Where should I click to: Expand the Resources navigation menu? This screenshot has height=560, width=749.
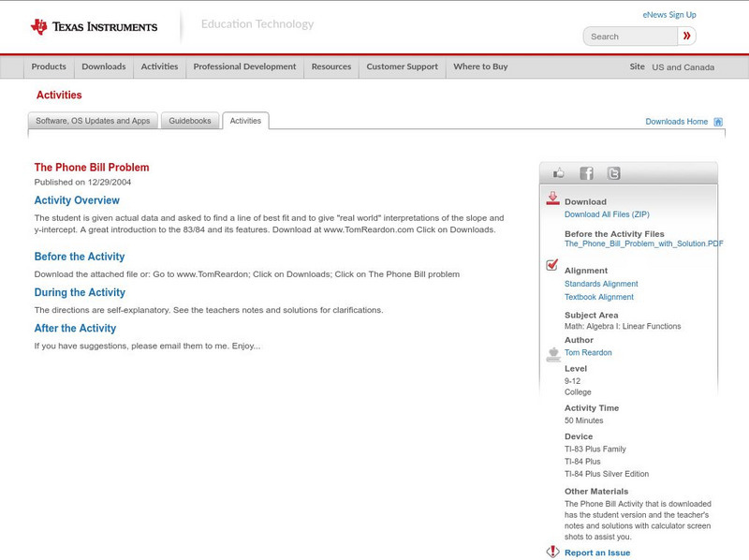pyautogui.click(x=331, y=66)
